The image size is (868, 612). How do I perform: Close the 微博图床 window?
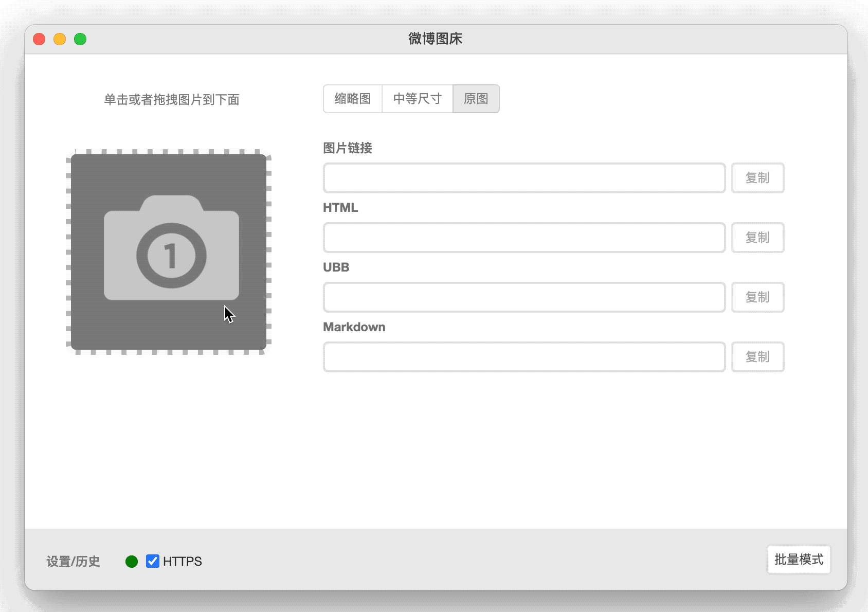[39, 39]
